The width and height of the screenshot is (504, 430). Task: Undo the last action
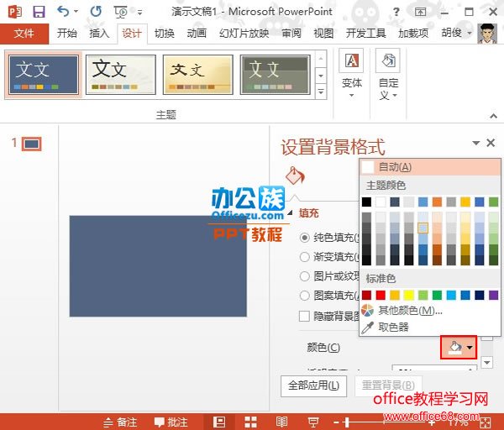[x=63, y=12]
